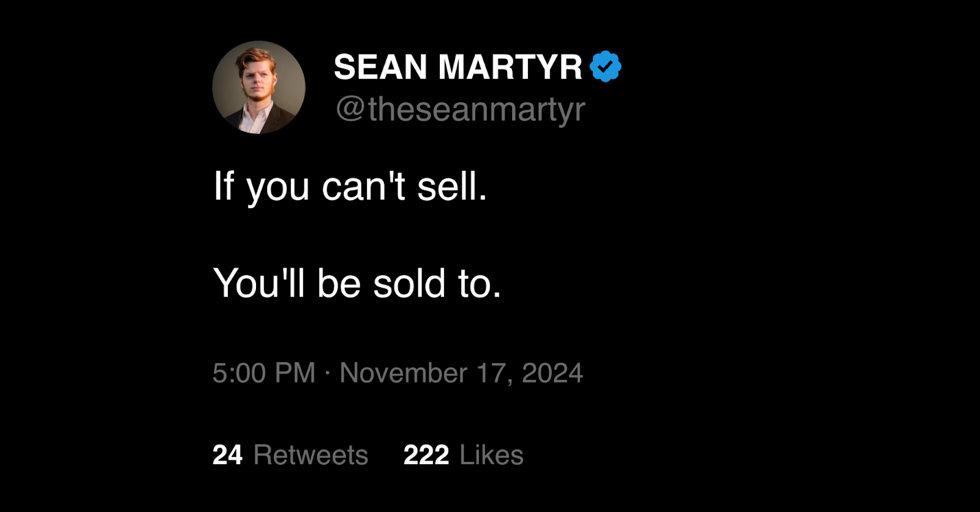
Task: Click the Retweets label
Action: 311,455
